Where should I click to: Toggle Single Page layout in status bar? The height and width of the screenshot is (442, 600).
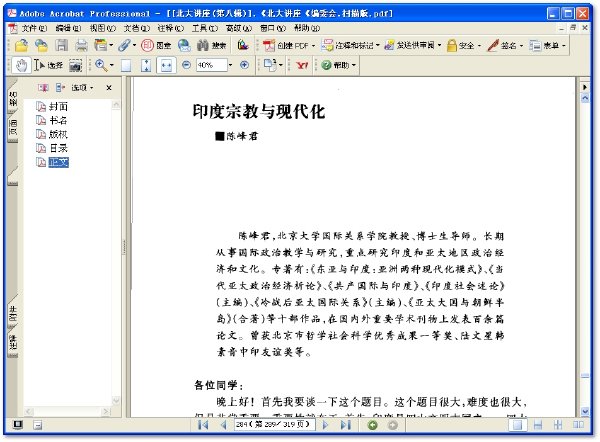coord(517,425)
